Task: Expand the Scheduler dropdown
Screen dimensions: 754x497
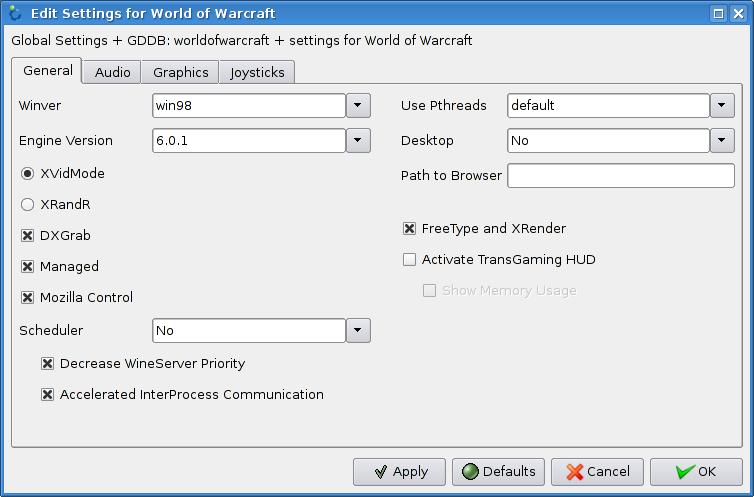Action: 358,330
